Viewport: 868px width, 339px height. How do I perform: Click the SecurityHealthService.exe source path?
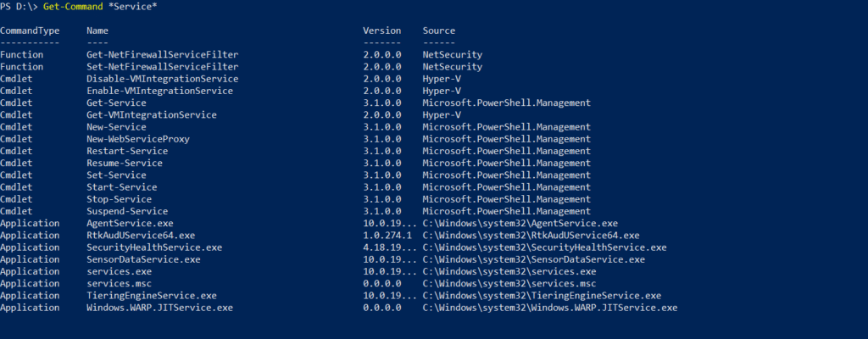(x=545, y=247)
